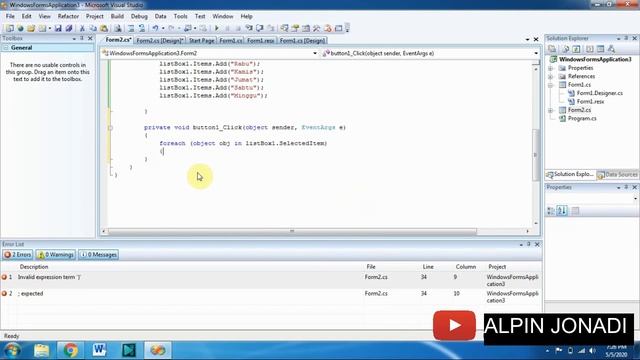Click the Properties icon in Solution Explorer toolbar
The height and width of the screenshot is (360, 640).
click(x=552, y=49)
